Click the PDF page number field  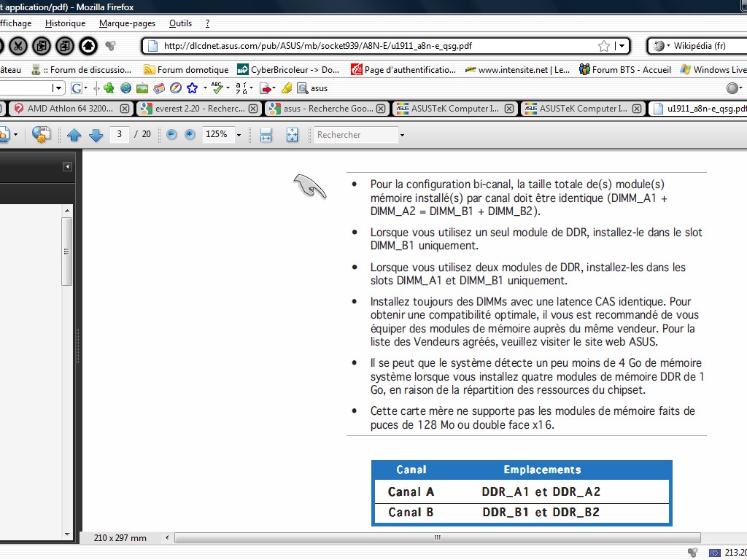[x=120, y=135]
